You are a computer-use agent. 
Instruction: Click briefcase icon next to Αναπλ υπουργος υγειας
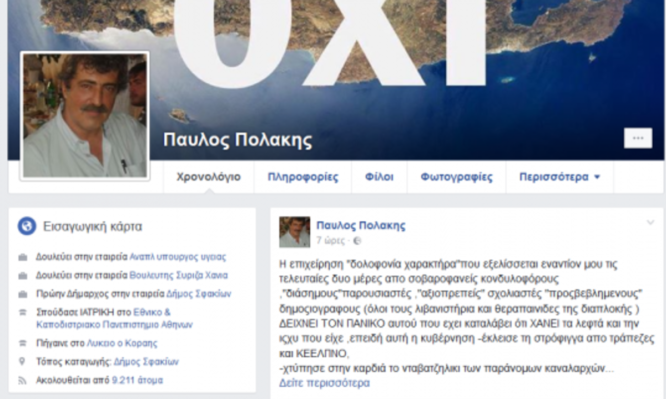(x=23, y=258)
